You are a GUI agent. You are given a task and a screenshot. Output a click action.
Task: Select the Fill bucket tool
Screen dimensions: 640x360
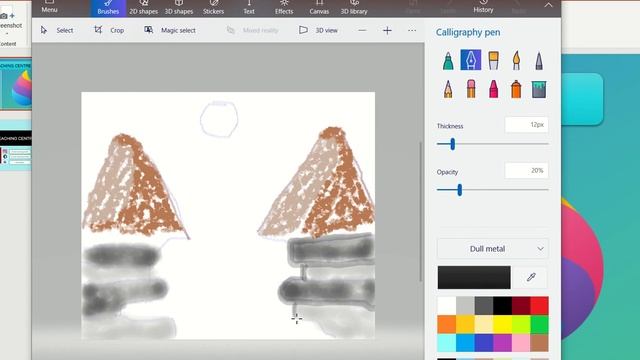(539, 89)
